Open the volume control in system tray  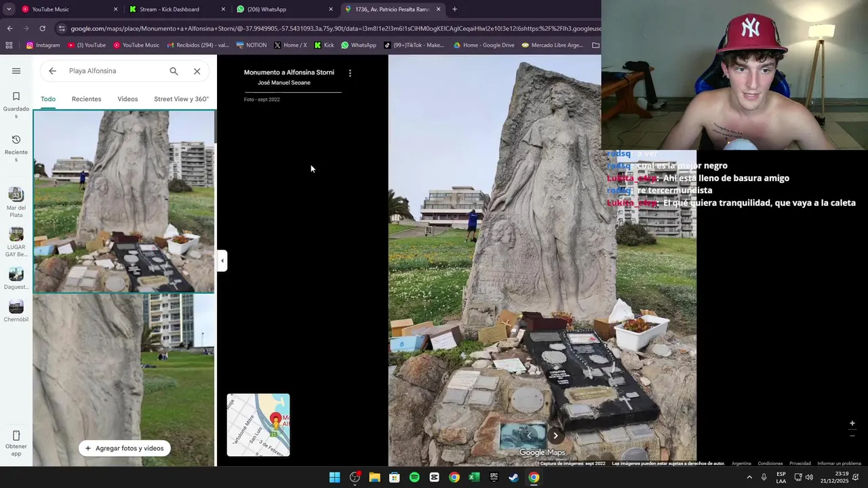(809, 477)
